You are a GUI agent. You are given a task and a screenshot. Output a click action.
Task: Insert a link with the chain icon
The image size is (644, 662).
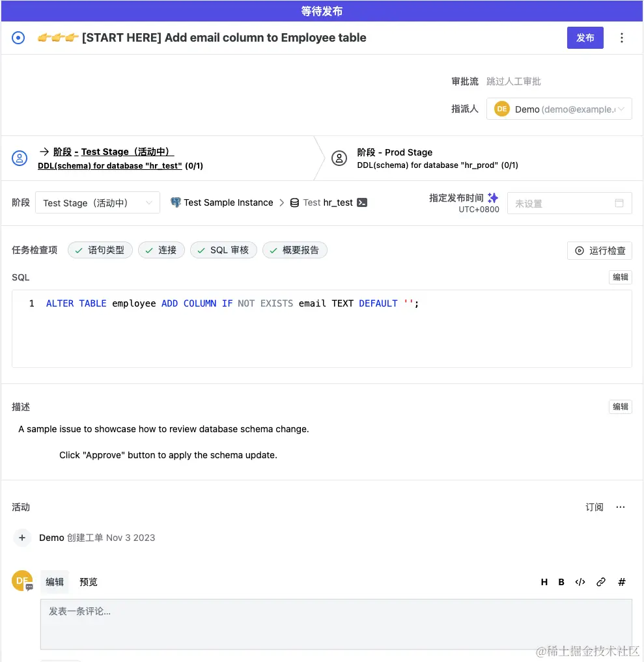pyautogui.click(x=601, y=582)
